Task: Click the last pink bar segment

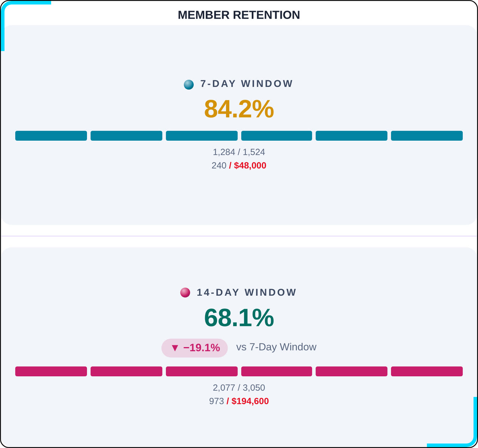Action: tap(427, 371)
